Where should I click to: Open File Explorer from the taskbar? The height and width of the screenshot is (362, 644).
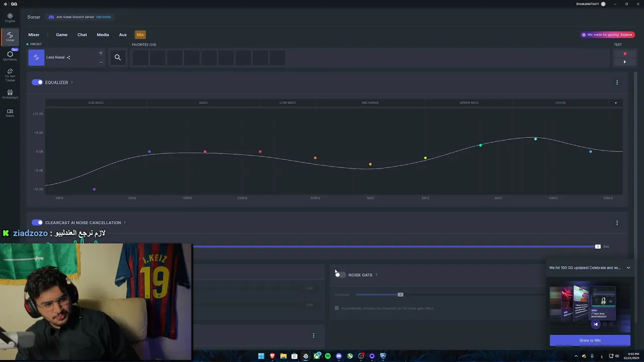283,356
